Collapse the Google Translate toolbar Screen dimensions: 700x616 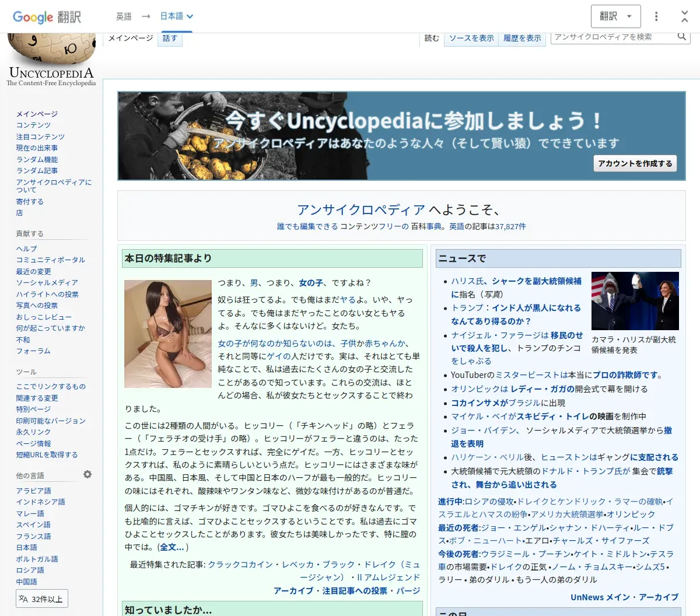click(685, 16)
